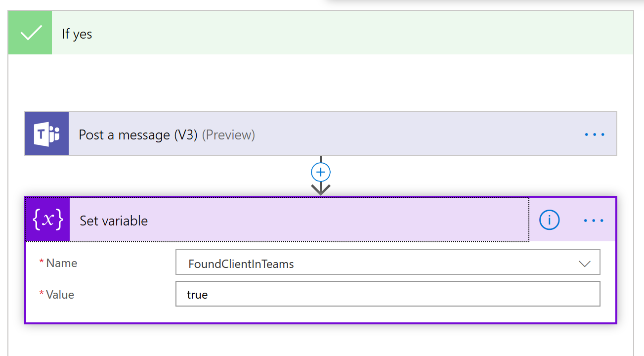
Task: Click the Name field label
Action: 61,263
